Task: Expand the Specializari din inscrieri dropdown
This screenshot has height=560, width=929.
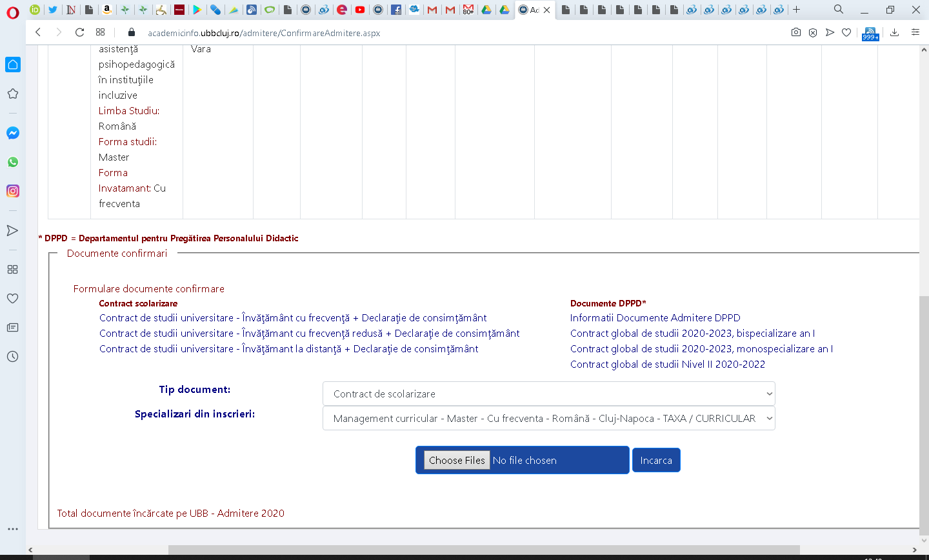Action: pyautogui.click(x=548, y=418)
